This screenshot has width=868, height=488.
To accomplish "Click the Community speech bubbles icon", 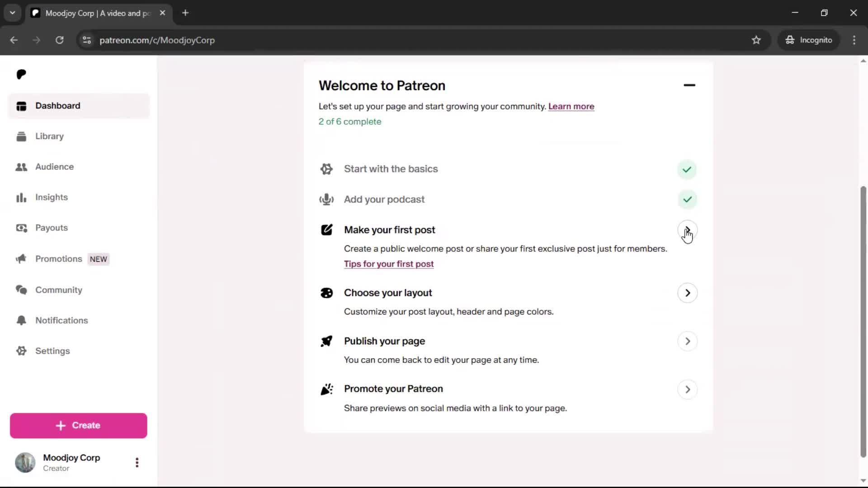I will (21, 290).
